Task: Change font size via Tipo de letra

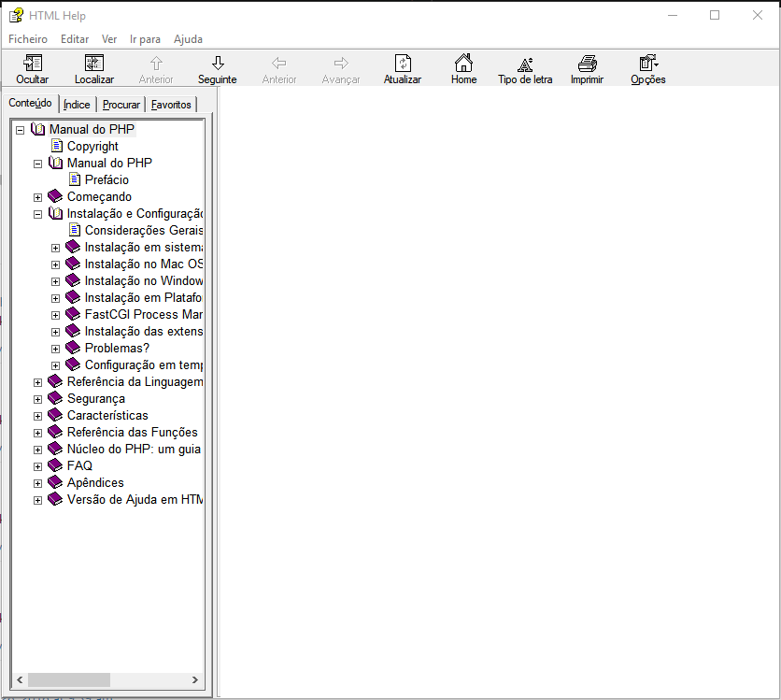Action: click(525, 64)
